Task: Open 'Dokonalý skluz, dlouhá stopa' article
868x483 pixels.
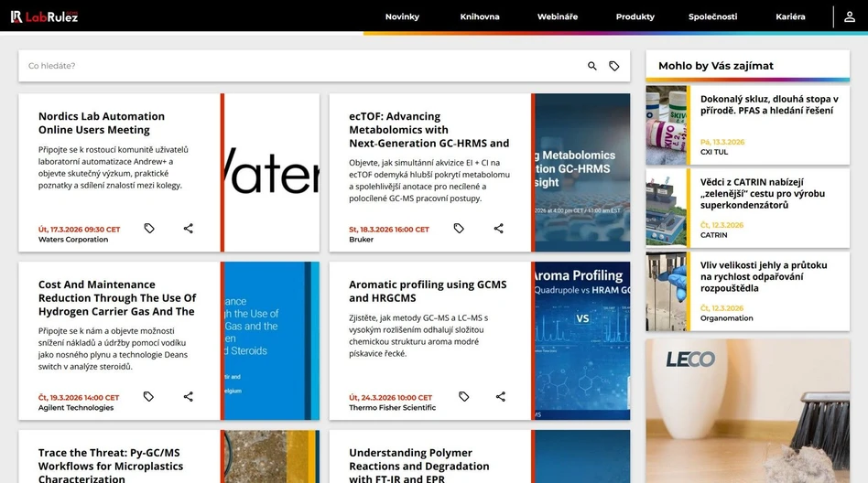Action: pyautogui.click(x=766, y=104)
